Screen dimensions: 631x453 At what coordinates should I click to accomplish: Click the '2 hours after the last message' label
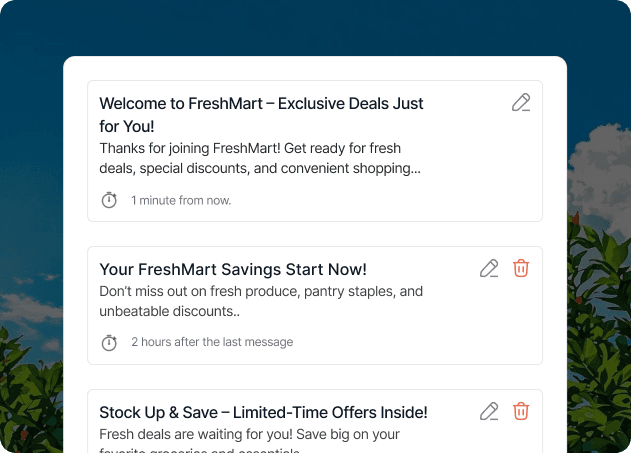pyautogui.click(x=212, y=342)
